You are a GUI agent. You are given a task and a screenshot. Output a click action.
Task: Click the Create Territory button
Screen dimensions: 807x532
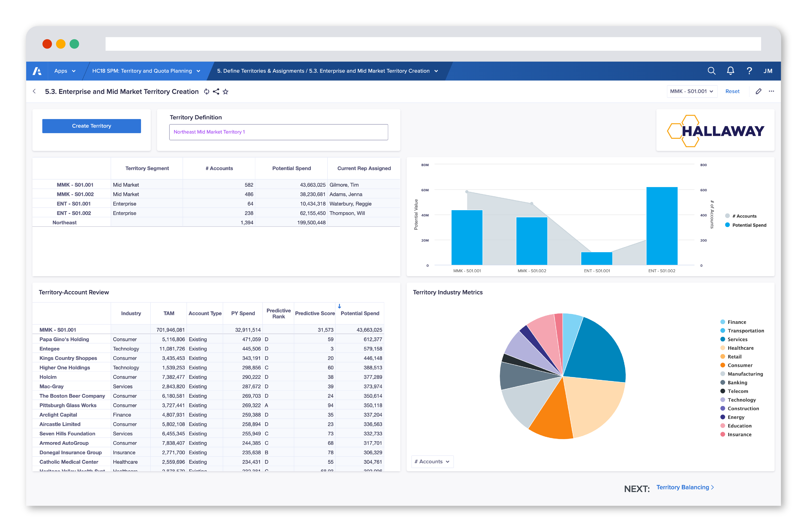coord(92,126)
